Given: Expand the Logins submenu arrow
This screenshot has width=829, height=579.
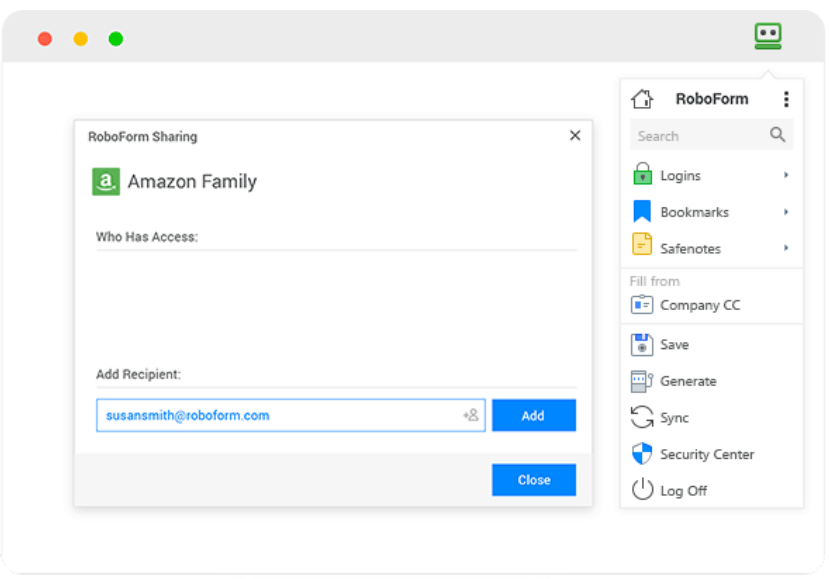Looking at the screenshot, I should click(x=786, y=175).
